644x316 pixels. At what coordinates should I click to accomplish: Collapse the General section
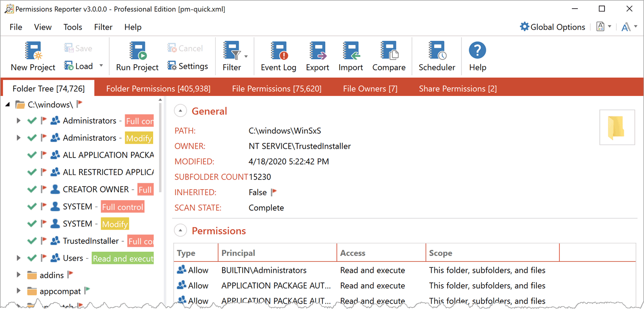[180, 111]
